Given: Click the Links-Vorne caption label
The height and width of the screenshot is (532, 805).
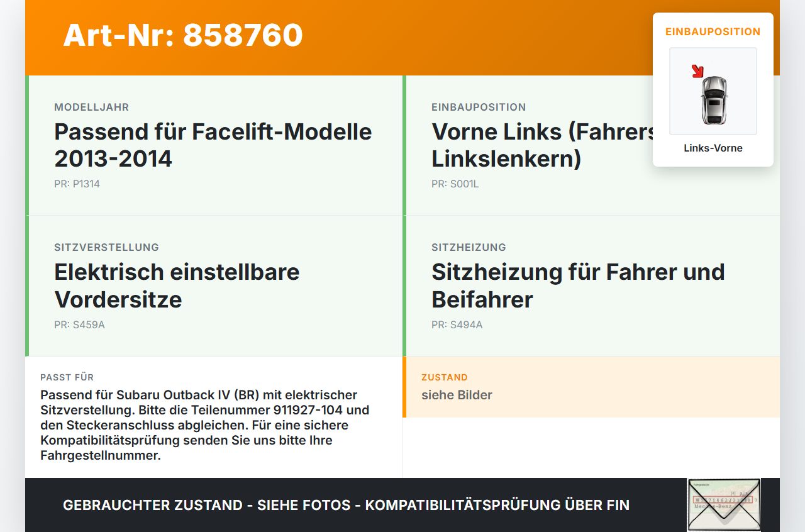Looking at the screenshot, I should pyautogui.click(x=713, y=148).
